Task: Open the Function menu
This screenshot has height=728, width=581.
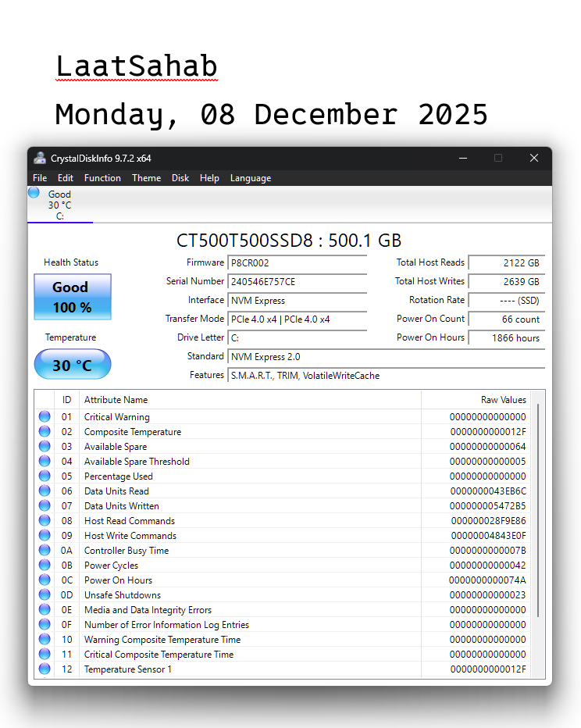Action: [102, 178]
